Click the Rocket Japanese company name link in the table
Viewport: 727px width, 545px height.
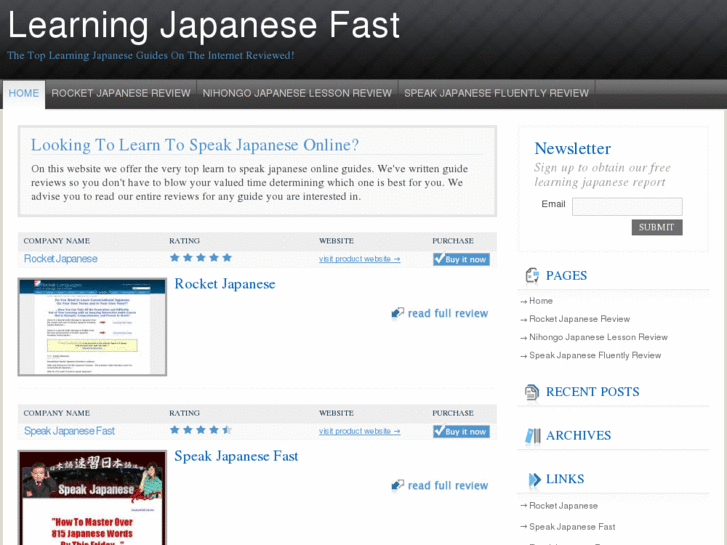tap(61, 259)
